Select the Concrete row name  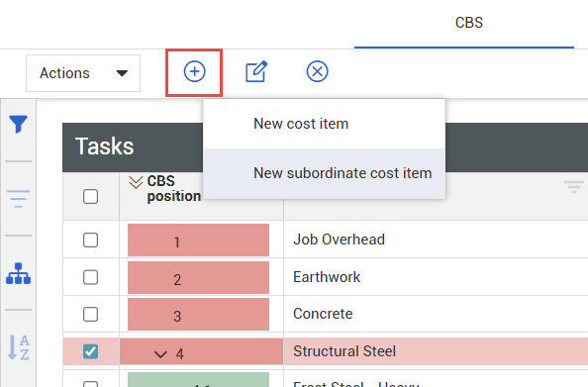pyautogui.click(x=323, y=314)
